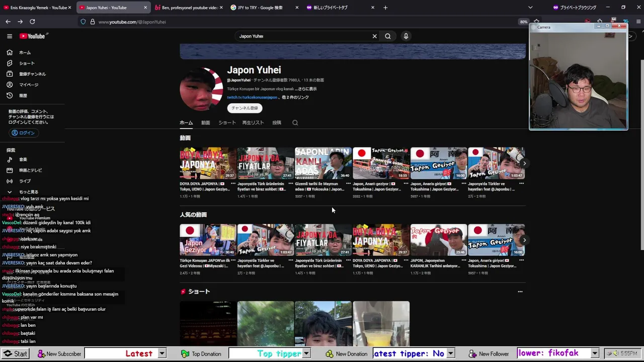Click the tracking protection shield icon
This screenshot has height=362, width=644.
(x=83, y=22)
